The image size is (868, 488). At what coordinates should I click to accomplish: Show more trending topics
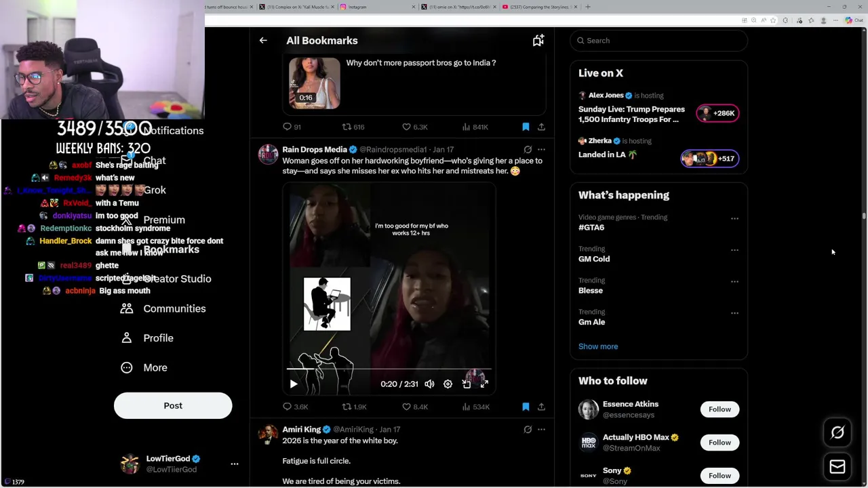click(598, 346)
